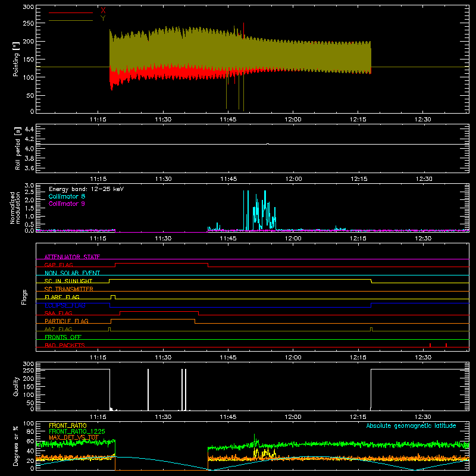Click the raised SAA_FLAG segment
The width and height of the screenshot is (476, 476).
pos(159,311)
